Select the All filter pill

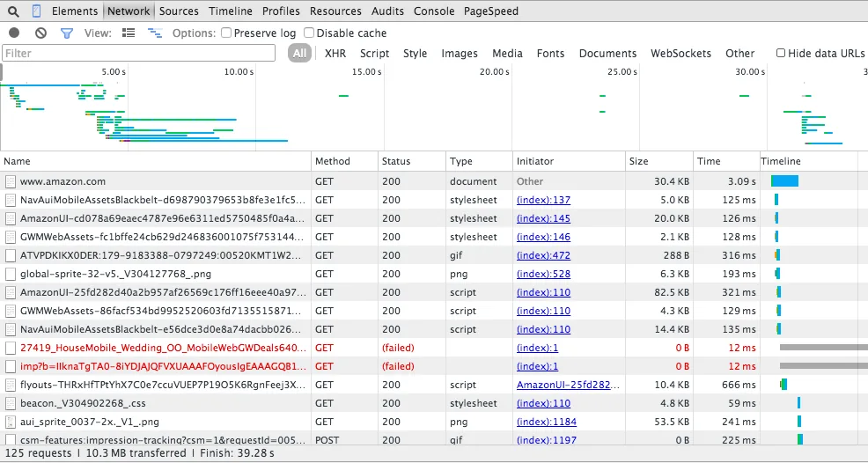pyautogui.click(x=299, y=53)
